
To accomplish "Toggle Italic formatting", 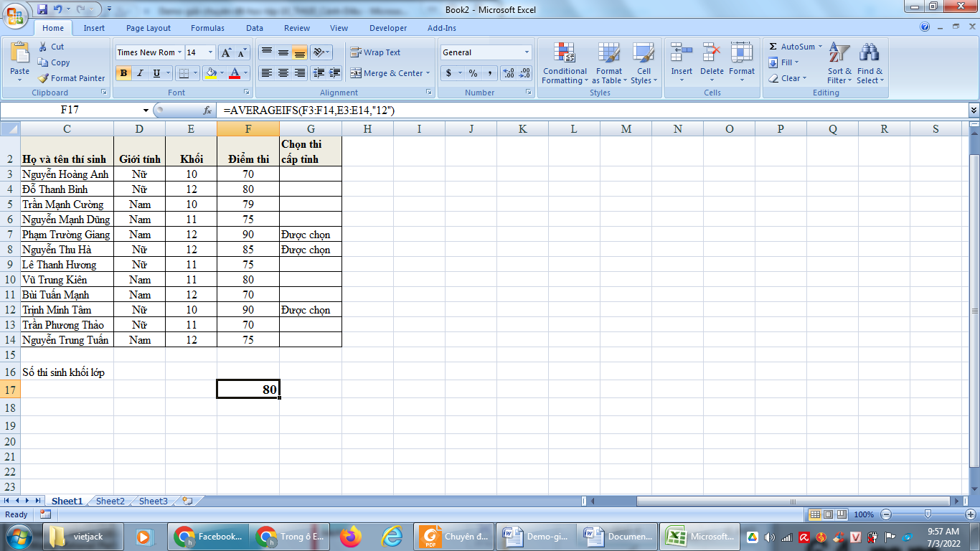I will click(140, 72).
